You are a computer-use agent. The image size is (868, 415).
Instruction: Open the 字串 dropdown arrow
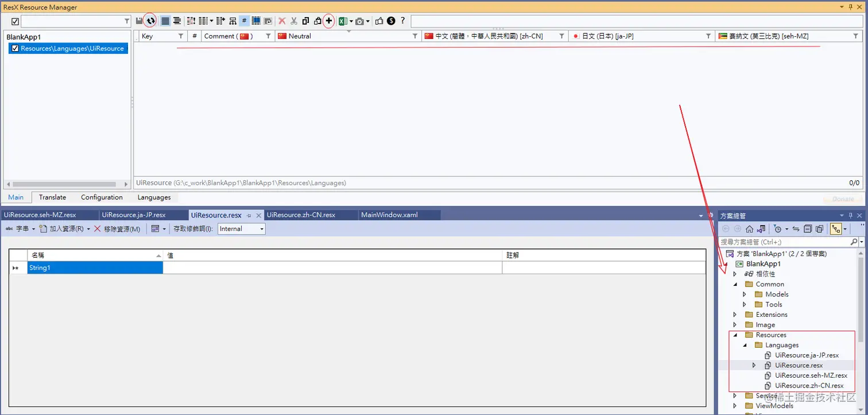tap(33, 229)
